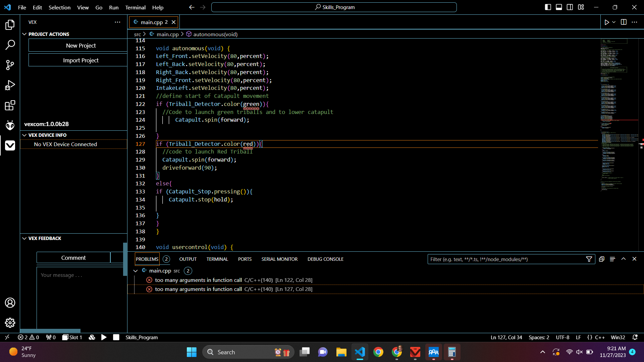Viewport: 644px width, 362px height.
Task: Open the Terminal menu
Action: [x=135, y=7]
